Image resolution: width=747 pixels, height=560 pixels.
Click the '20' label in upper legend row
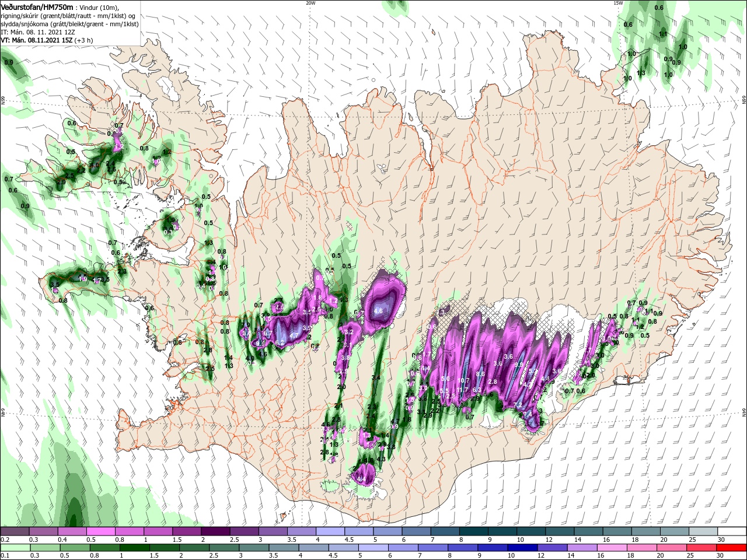tap(664, 540)
